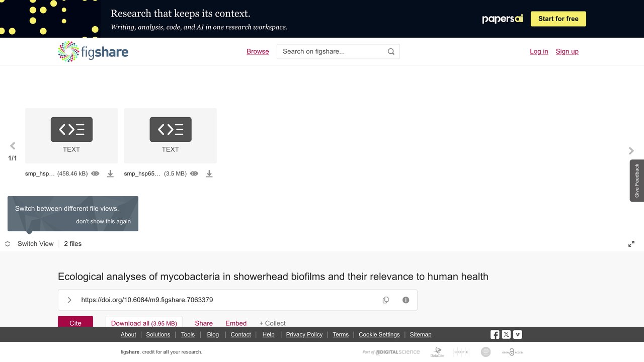Download the 458.46 kB smp_hsp file
Screen dimensions: 644x362
tap(110, 173)
